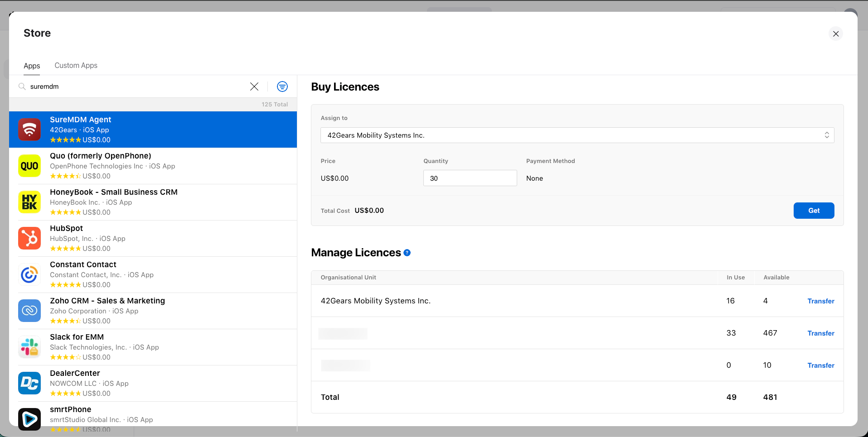The image size is (868, 437).
Task: Click Transfer in the row with 467 available
Action: [820, 333]
